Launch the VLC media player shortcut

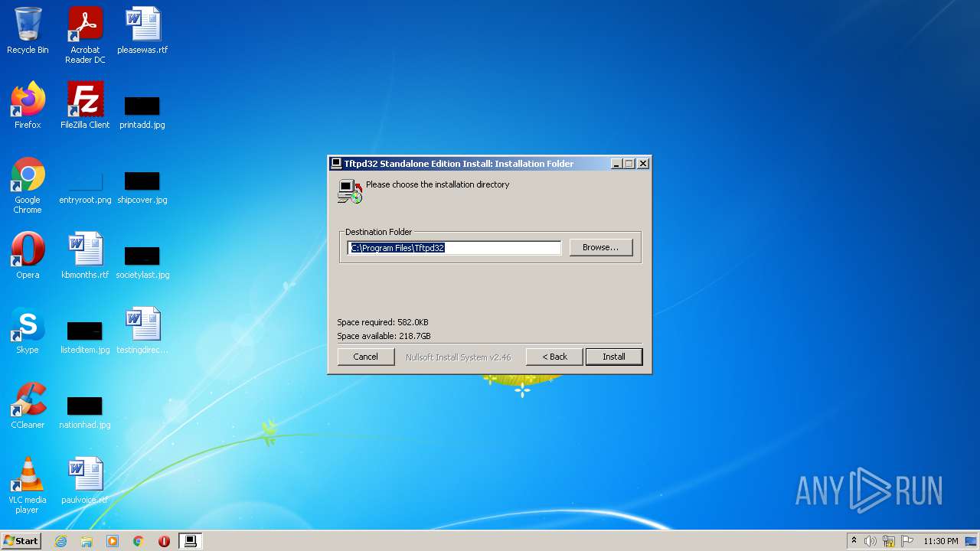click(28, 485)
